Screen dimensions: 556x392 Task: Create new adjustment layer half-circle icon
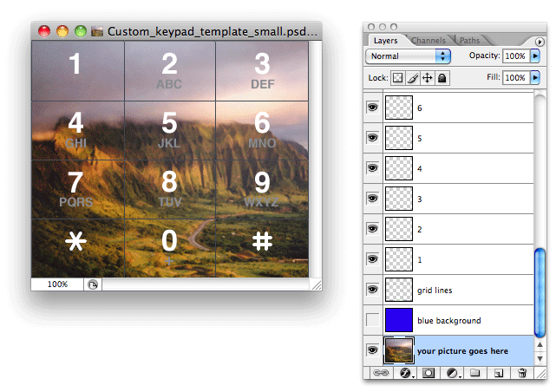[x=451, y=372]
